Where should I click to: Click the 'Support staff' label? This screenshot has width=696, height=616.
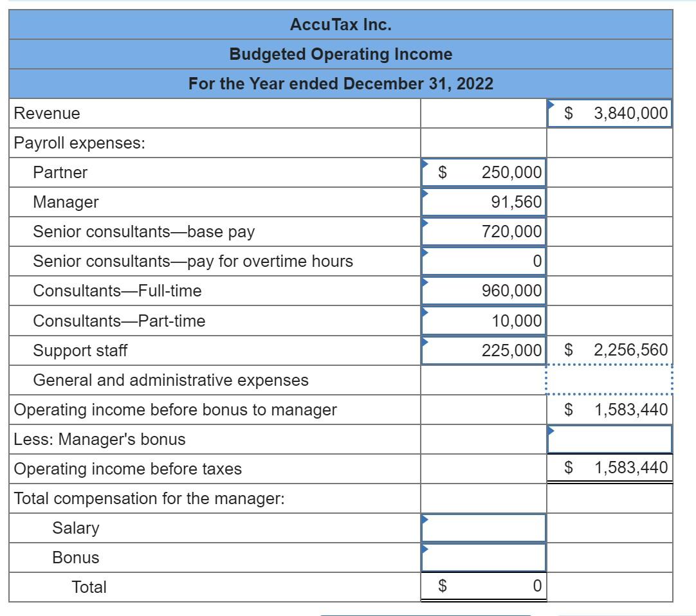click(80, 350)
